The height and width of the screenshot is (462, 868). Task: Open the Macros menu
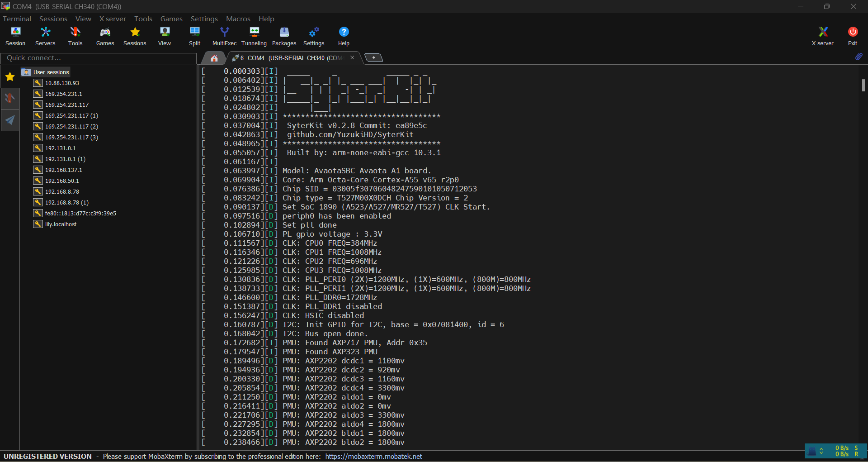coord(238,19)
